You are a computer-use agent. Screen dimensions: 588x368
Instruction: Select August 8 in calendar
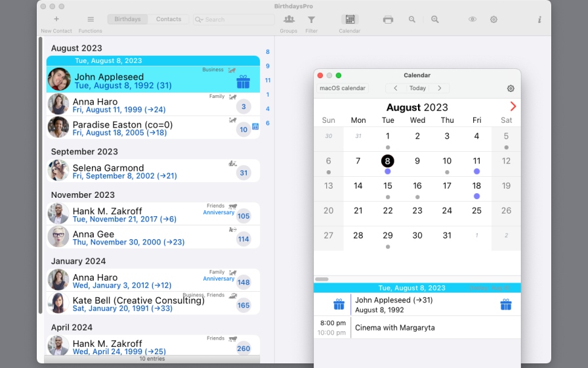pyautogui.click(x=388, y=161)
